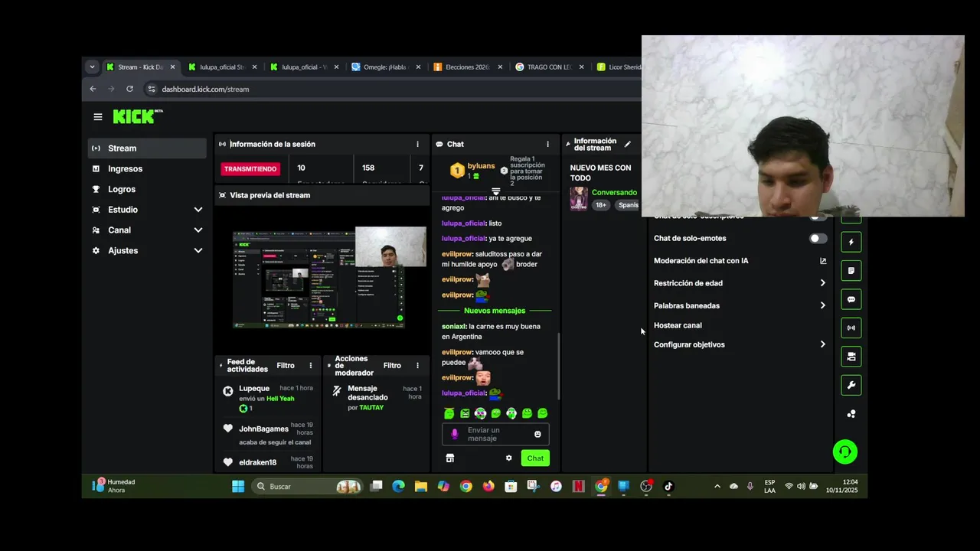Open Restricción de edad settings
This screenshot has height=551, width=980.
coord(740,283)
